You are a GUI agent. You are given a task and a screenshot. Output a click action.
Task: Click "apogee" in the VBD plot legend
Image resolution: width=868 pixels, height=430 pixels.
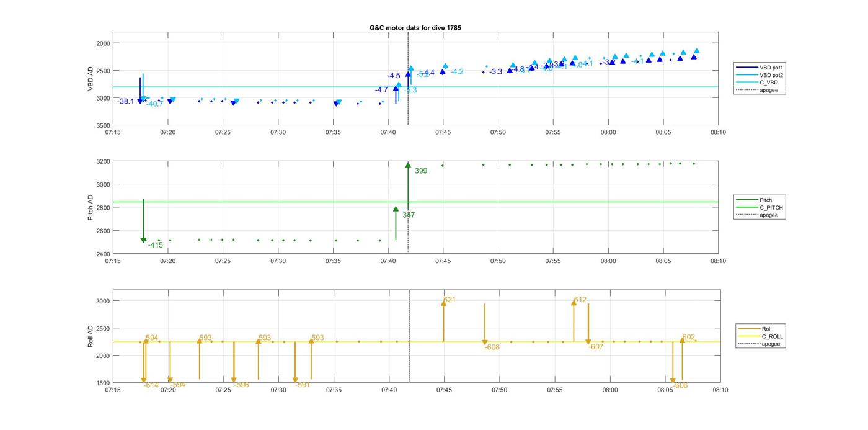[759, 91]
